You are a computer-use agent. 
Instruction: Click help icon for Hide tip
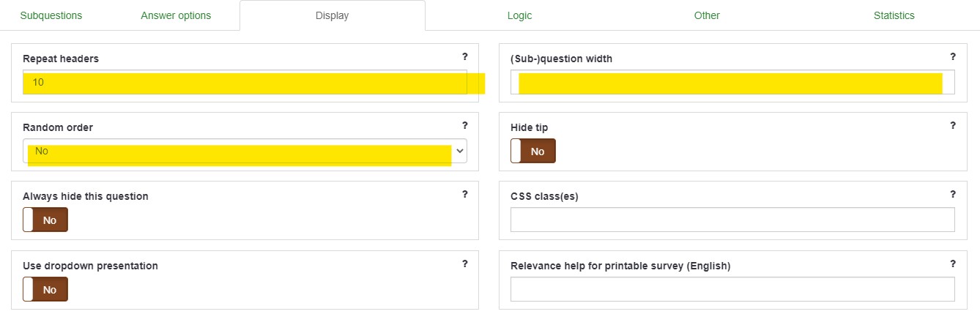pos(952,125)
